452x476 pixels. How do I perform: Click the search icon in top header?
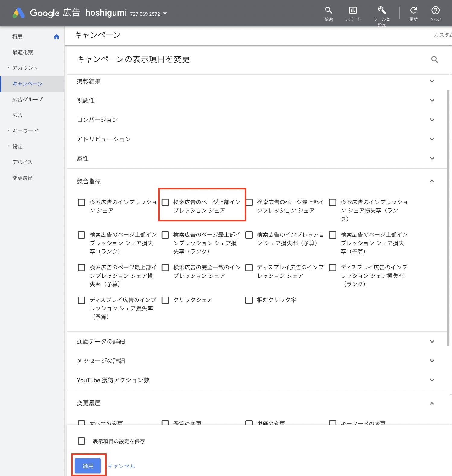click(328, 11)
